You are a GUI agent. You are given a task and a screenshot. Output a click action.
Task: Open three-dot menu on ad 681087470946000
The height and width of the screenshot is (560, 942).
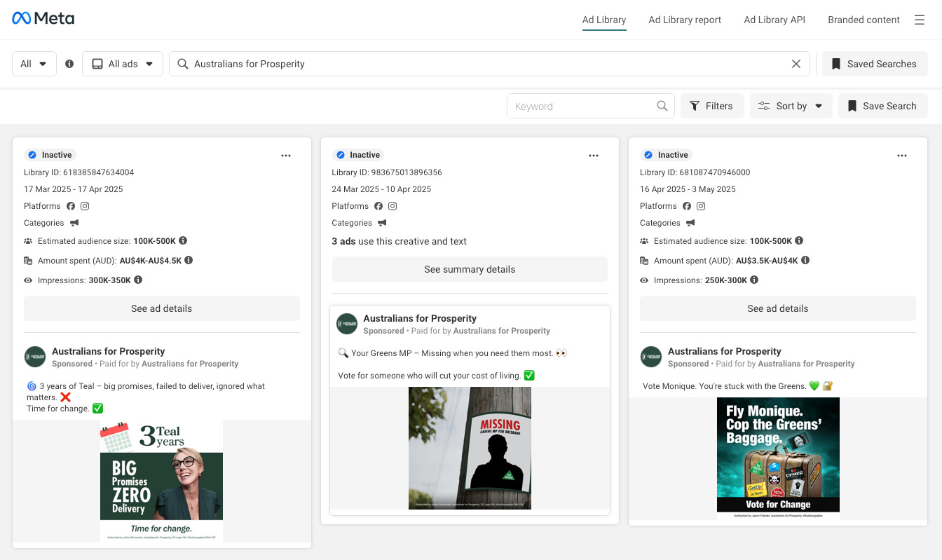[x=902, y=156]
